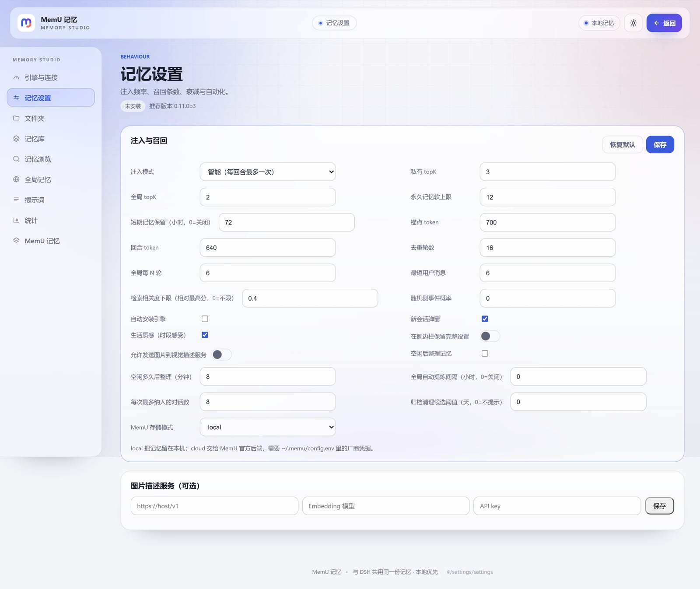This screenshot has height=589, width=700.
Task: Open 统计 in the sidebar
Action: click(51, 220)
